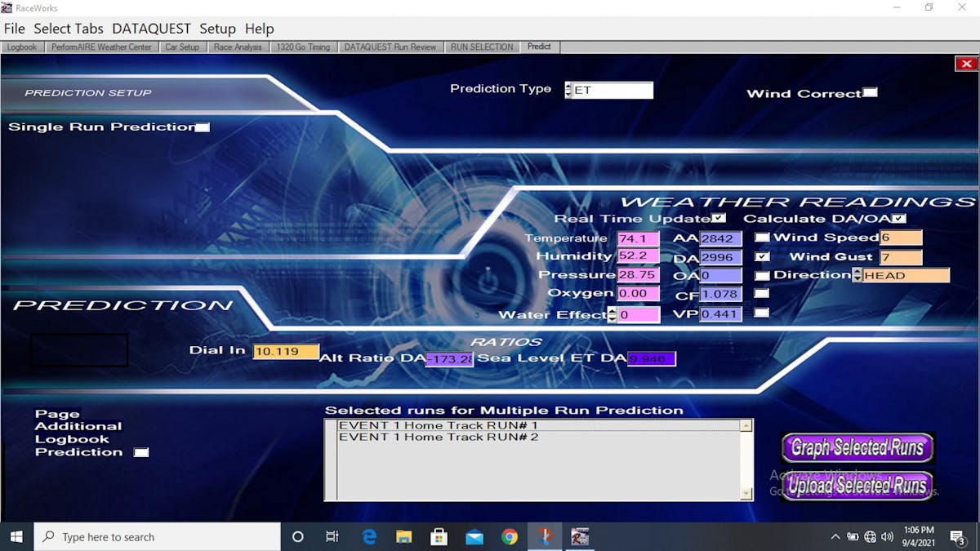
Task: Click the RaceWorks taskbar icon
Action: point(580,536)
